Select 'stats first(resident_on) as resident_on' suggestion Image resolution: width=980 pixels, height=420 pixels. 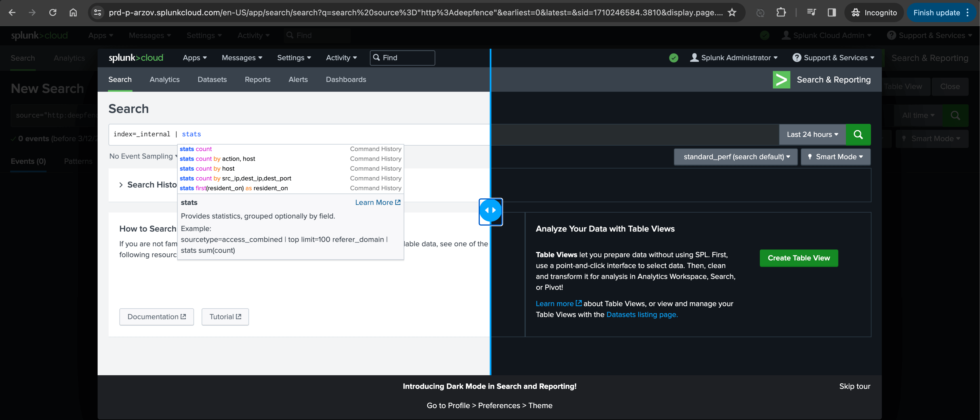click(290, 188)
